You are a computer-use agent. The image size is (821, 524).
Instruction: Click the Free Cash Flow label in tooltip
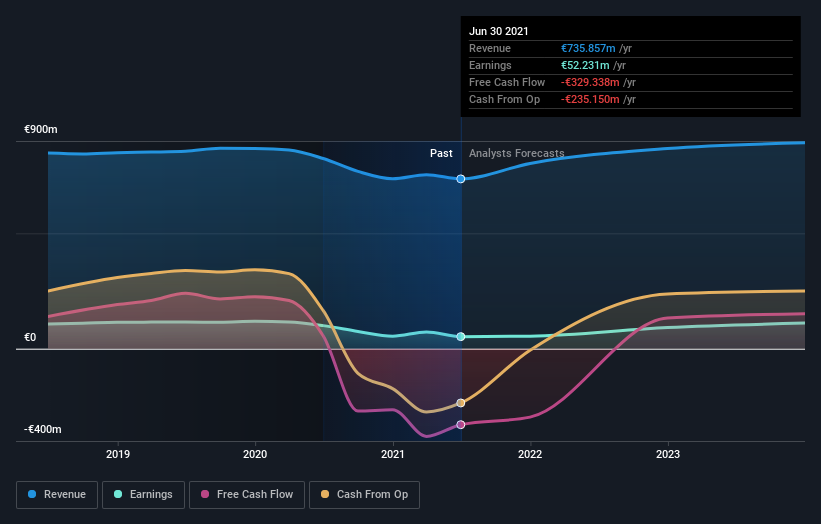(x=507, y=82)
